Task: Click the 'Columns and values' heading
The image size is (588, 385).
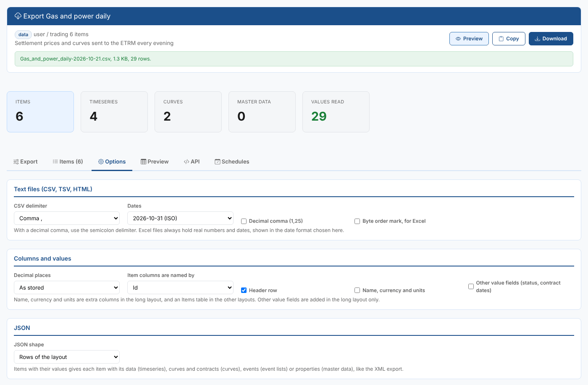Action: [x=42, y=258]
